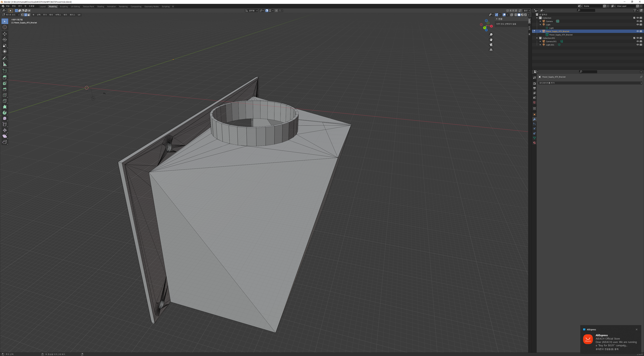Toggle camera view icon in viewport
644x356 pixels.
tap(491, 45)
